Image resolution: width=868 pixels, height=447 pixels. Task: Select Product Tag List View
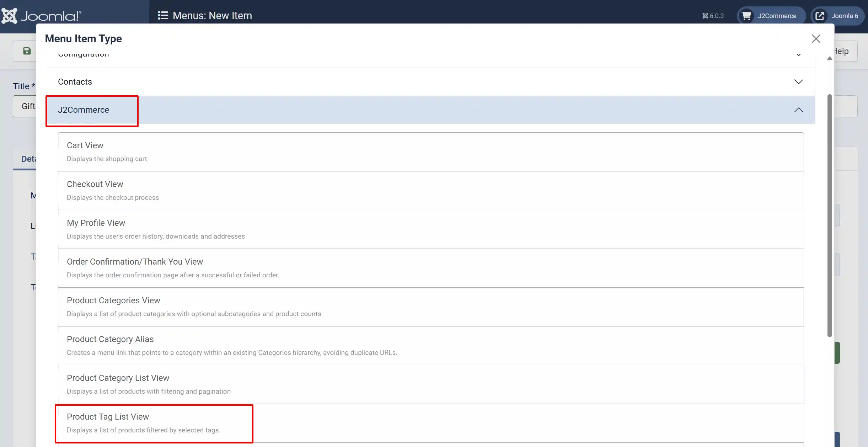pos(431,423)
